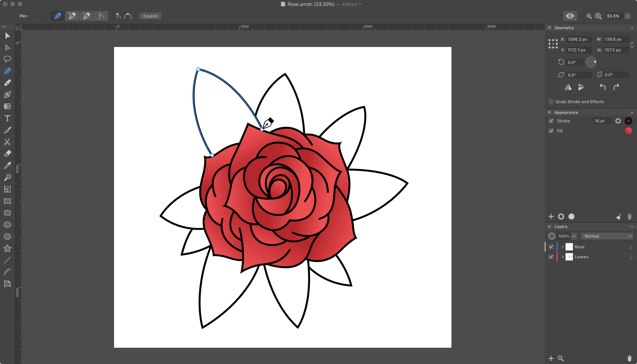
Task: Enable Scale Stroke and Effects
Action: [551, 101]
